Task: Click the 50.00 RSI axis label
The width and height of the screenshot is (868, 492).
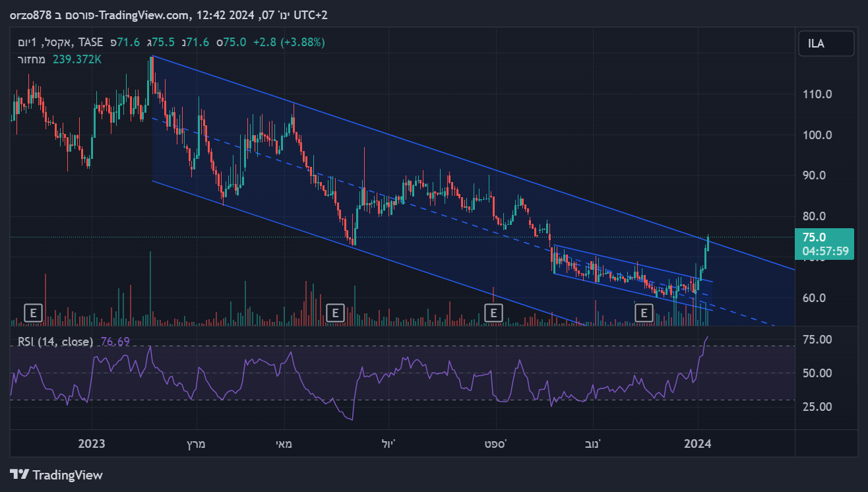Action: pyautogui.click(x=817, y=373)
